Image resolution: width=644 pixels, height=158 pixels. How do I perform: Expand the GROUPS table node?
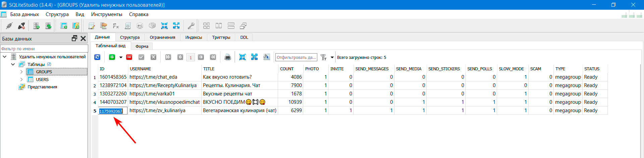tap(21, 72)
